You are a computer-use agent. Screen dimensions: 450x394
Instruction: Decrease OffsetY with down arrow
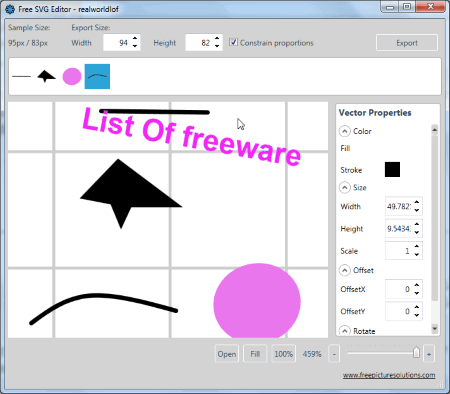pyautogui.click(x=417, y=315)
